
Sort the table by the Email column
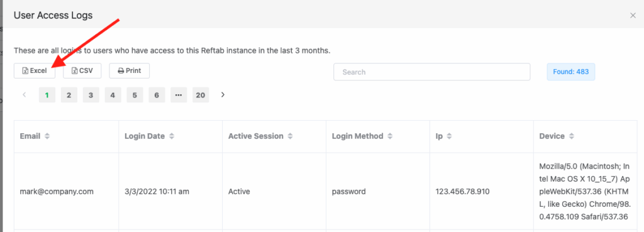47,136
